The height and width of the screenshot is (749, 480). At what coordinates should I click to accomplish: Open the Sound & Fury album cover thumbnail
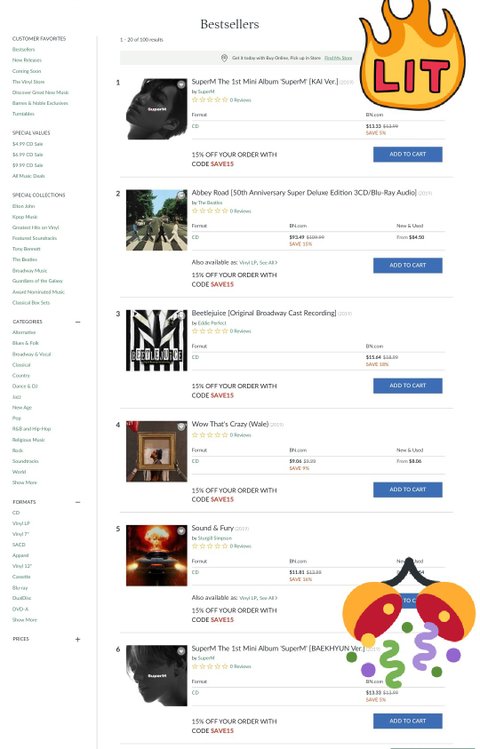[x=157, y=556]
